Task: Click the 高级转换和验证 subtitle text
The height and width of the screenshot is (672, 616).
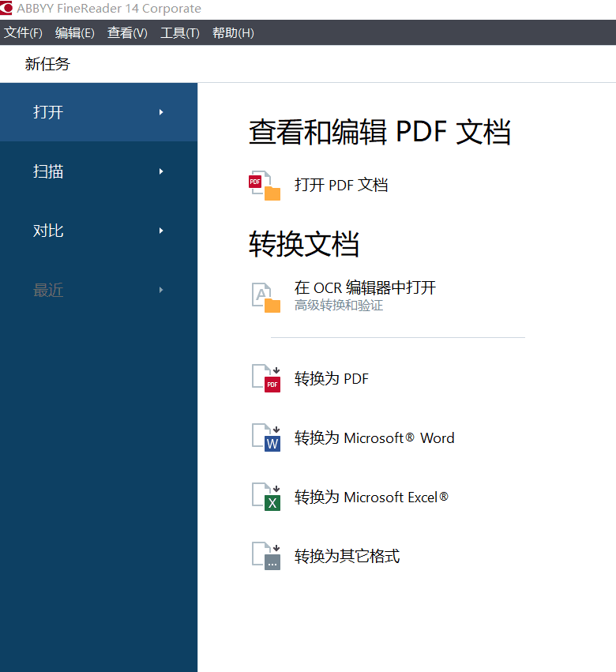Action: (339, 305)
